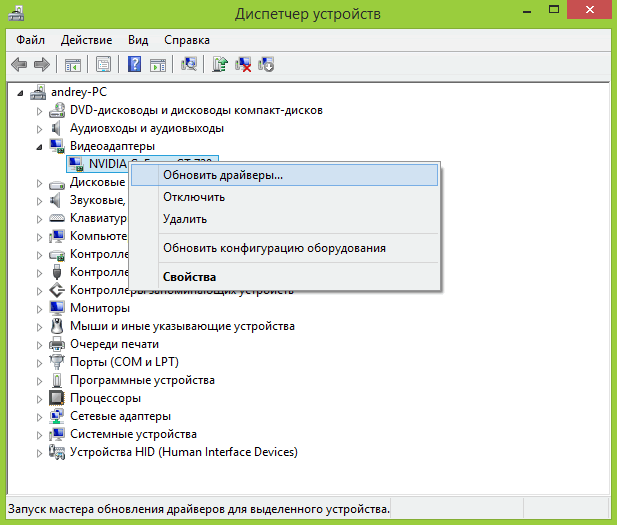This screenshot has height=525, width=617.
Task: Expand the Сетевые адаптеры tree node
Action: 41,416
